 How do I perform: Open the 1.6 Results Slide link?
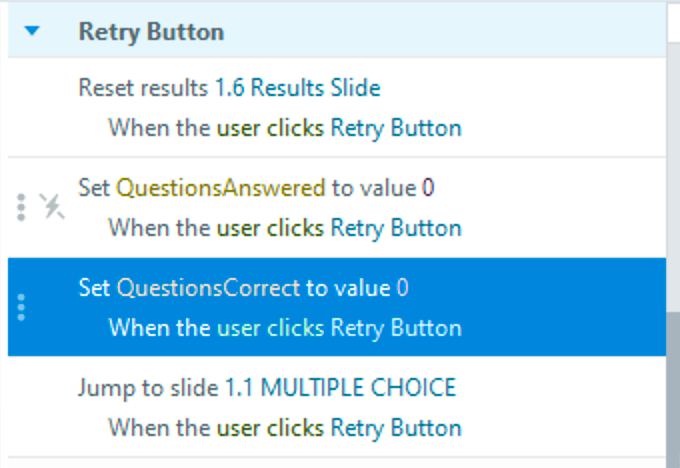click(x=297, y=88)
